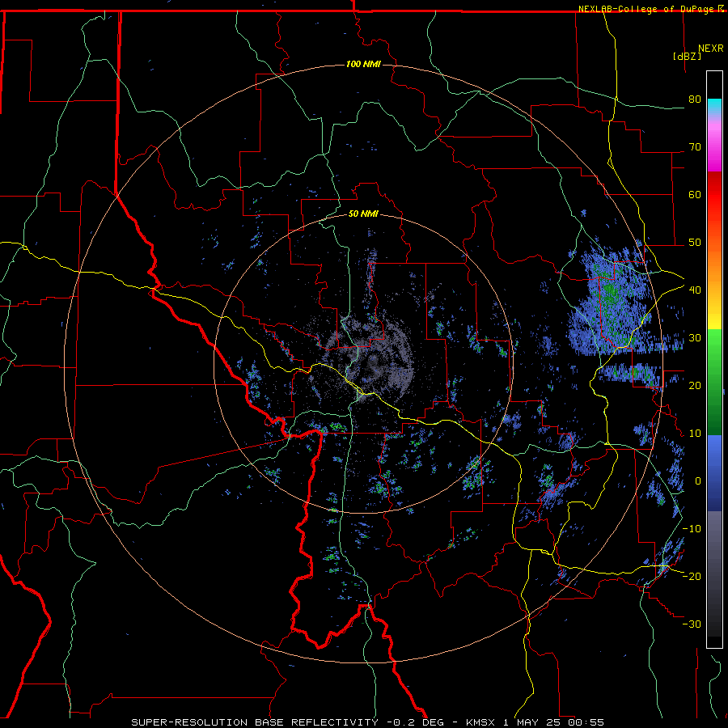Screen dimensions: 728x728
Task: Click the 40 dBZ scale value
Action: click(695, 290)
